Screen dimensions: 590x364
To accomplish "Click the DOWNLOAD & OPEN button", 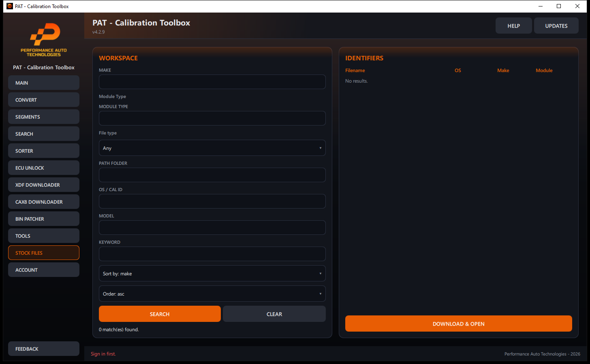I will click(x=459, y=324).
